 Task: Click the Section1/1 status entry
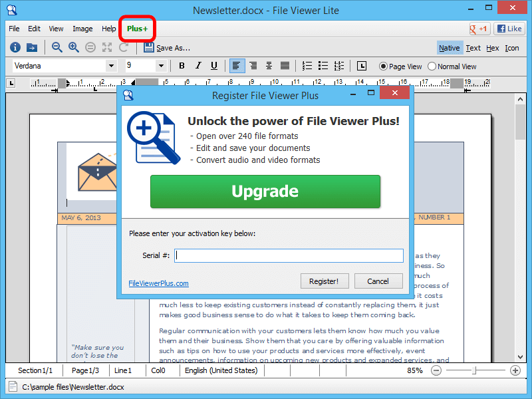(35, 370)
